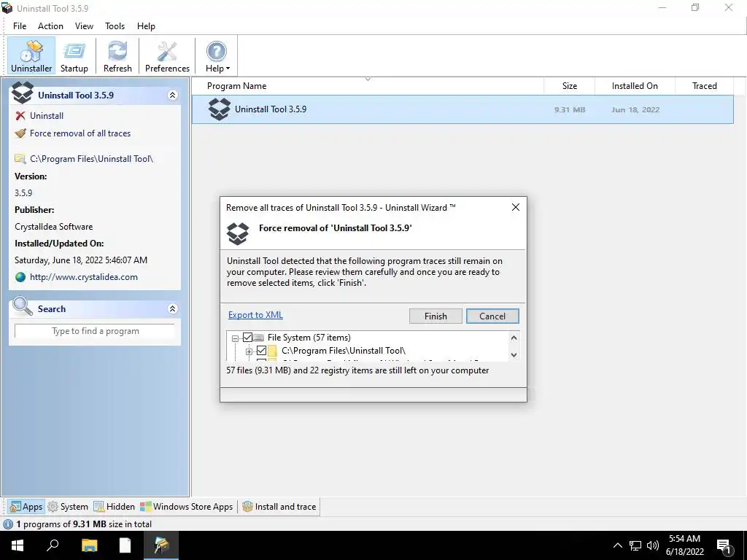Open the http://www.crystalidea.com link
The width and height of the screenshot is (747, 560).
83,277
